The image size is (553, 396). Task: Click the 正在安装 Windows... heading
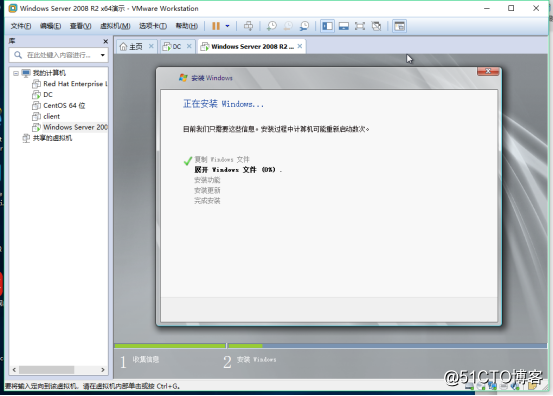(223, 104)
